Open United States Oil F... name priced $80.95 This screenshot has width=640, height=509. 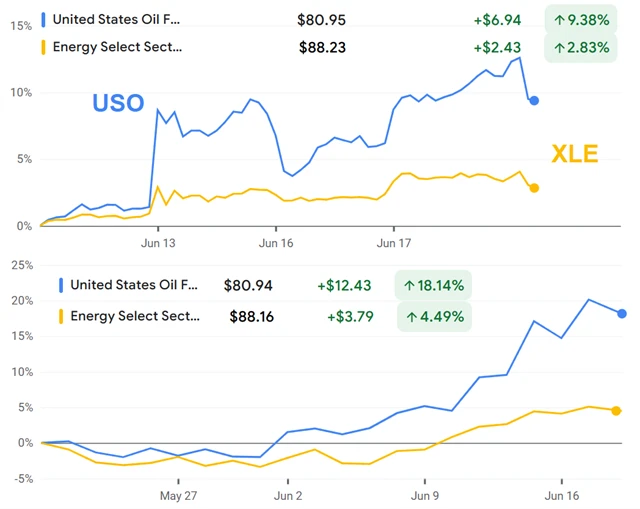(118, 19)
